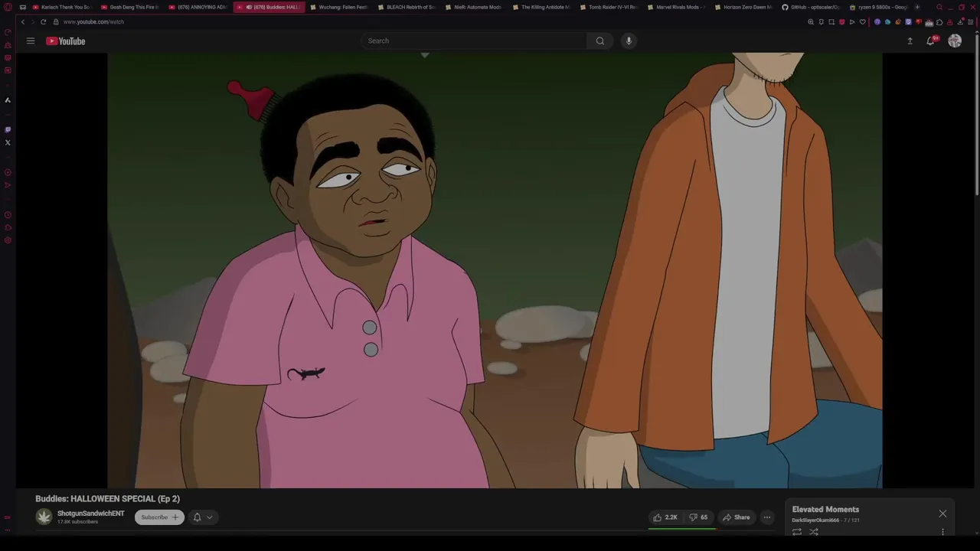This screenshot has height=551, width=980.
Task: Reload the YouTube page
Action: click(43, 22)
